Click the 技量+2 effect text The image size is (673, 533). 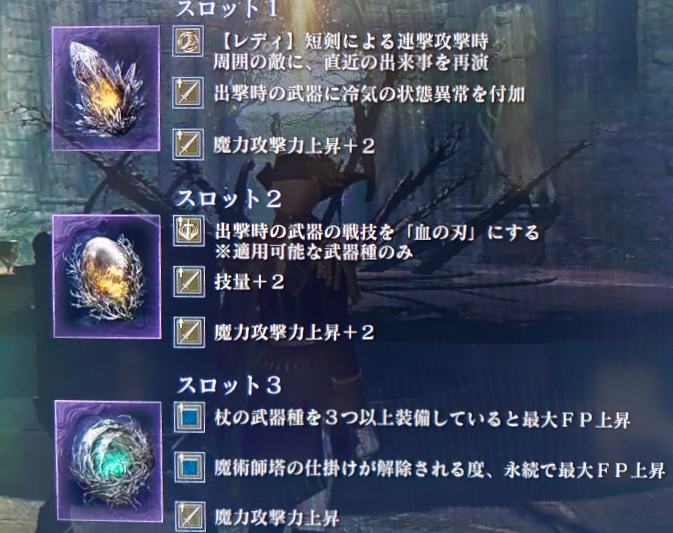click(x=249, y=282)
